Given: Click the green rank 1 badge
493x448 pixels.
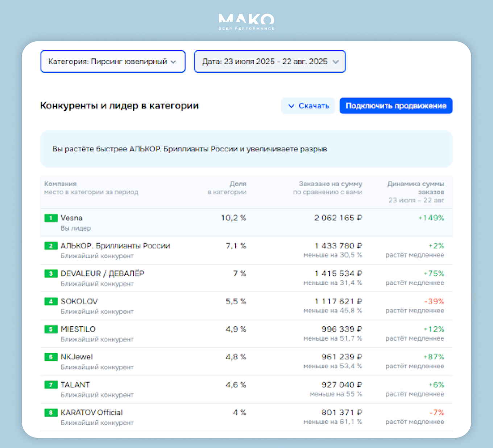Looking at the screenshot, I should [51, 218].
